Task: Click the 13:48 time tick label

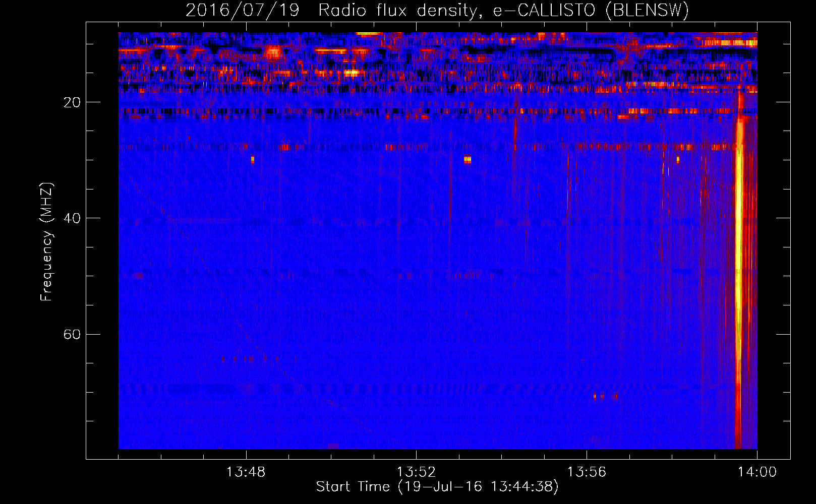Action: (x=246, y=472)
